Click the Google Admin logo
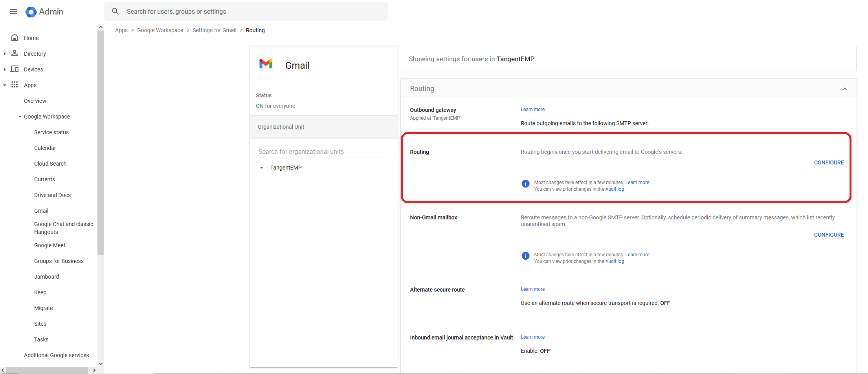Screen dimensions: 868x374 [x=44, y=12]
